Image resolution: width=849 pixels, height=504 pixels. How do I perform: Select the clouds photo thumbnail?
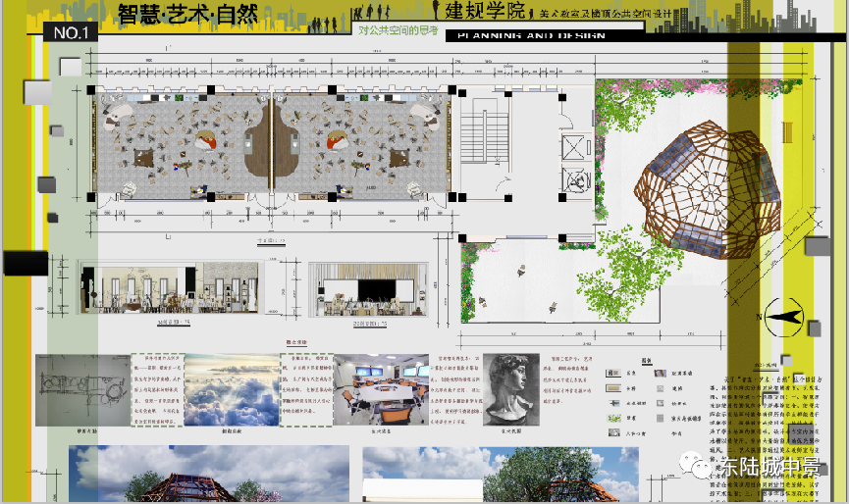[x=232, y=388]
